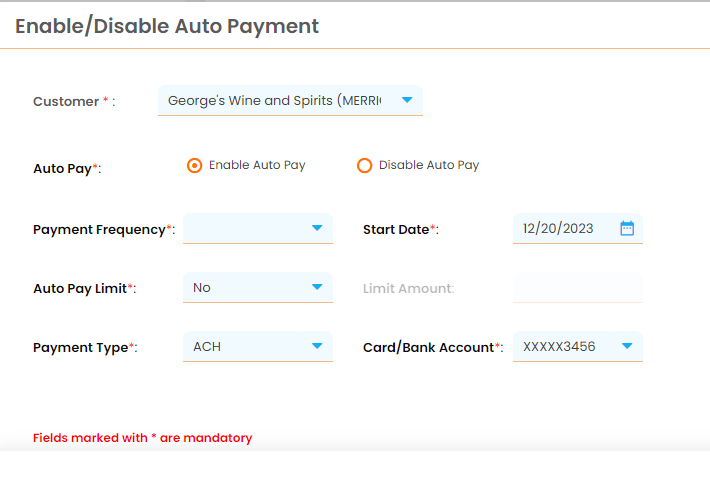Click the Start Date label
Screen dimensions: 710x482
(x=401, y=230)
